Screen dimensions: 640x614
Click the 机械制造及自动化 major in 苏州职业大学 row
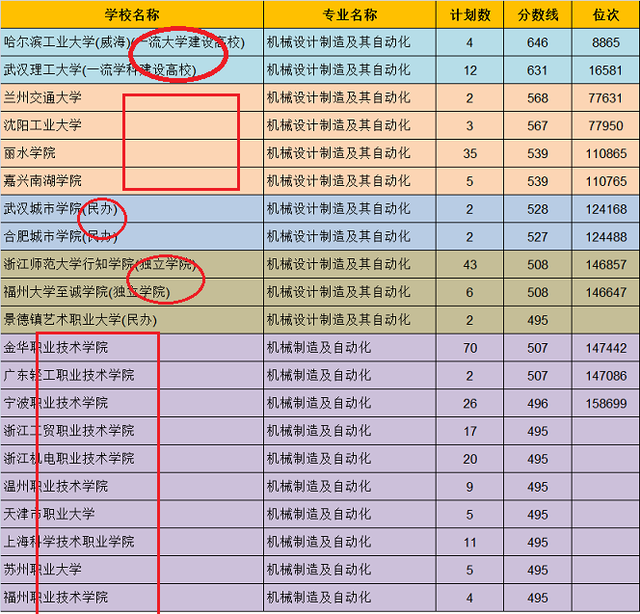319,570
